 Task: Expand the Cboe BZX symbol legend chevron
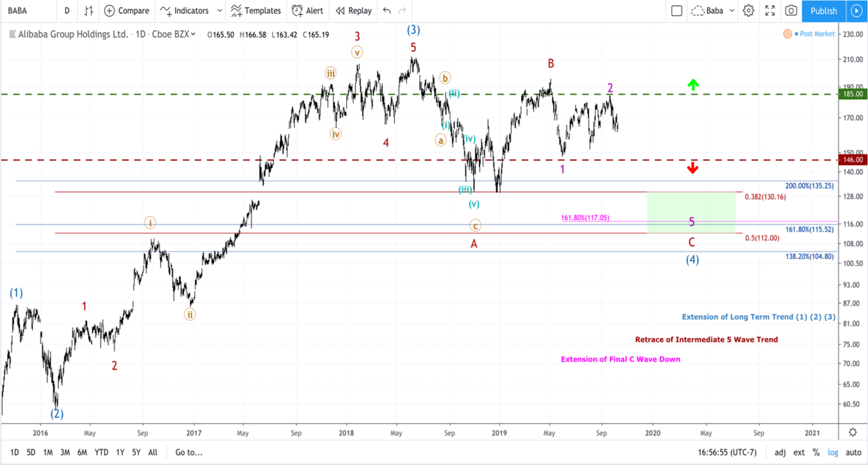193,34
